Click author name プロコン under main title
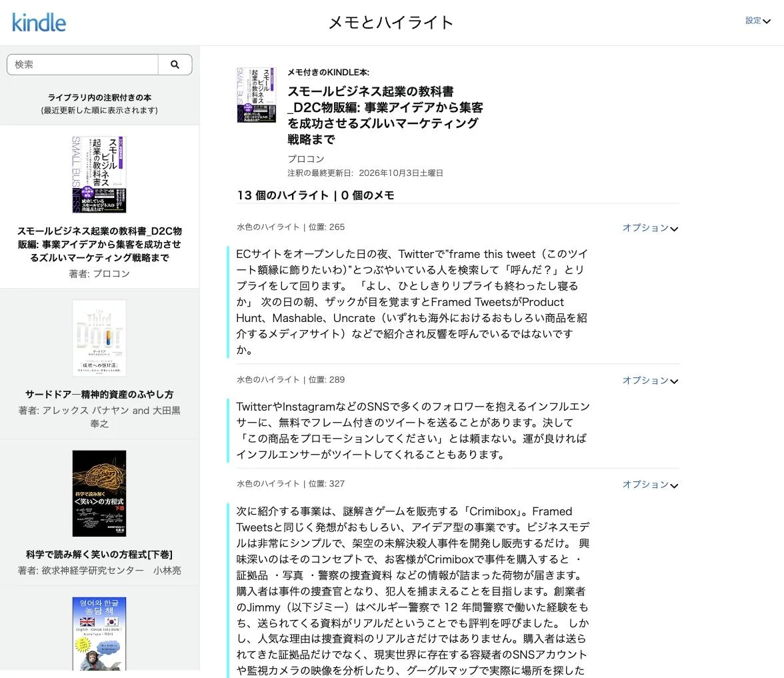 pyautogui.click(x=306, y=159)
